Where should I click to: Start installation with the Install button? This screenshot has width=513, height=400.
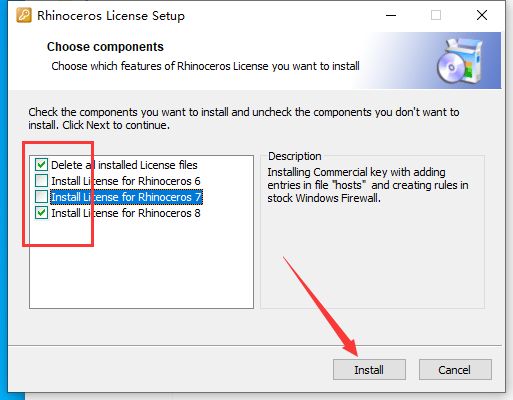click(x=369, y=369)
